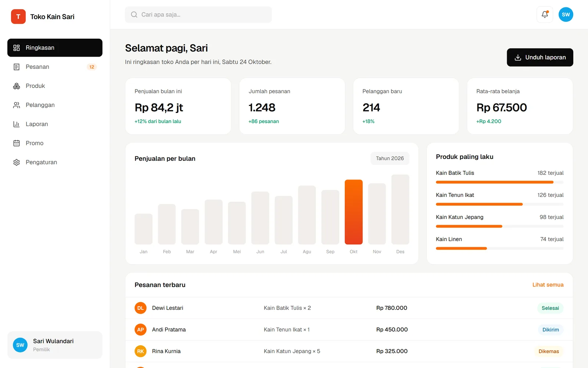588x368 pixels.
Task: Click Rina Kurnia's RK avatar
Action: coord(140,351)
